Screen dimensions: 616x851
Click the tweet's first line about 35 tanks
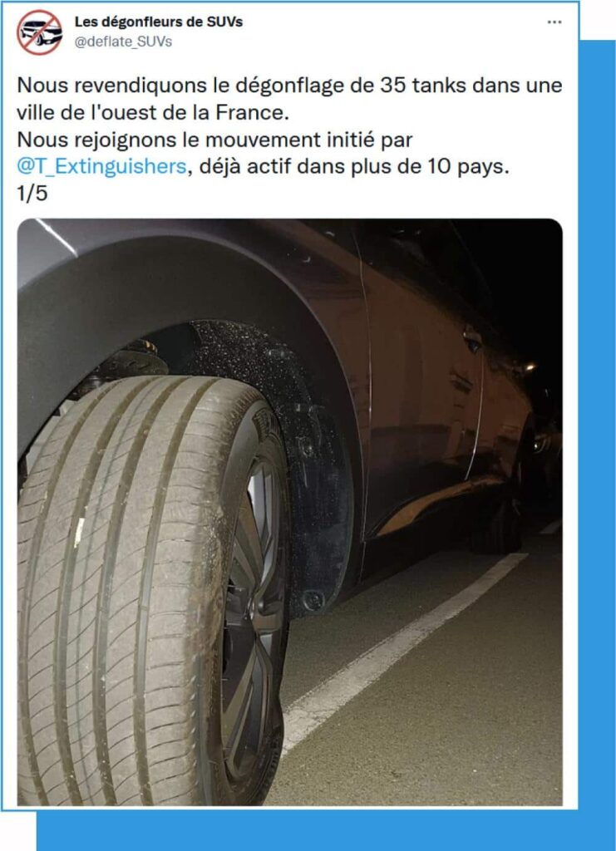pyautogui.click(x=290, y=86)
